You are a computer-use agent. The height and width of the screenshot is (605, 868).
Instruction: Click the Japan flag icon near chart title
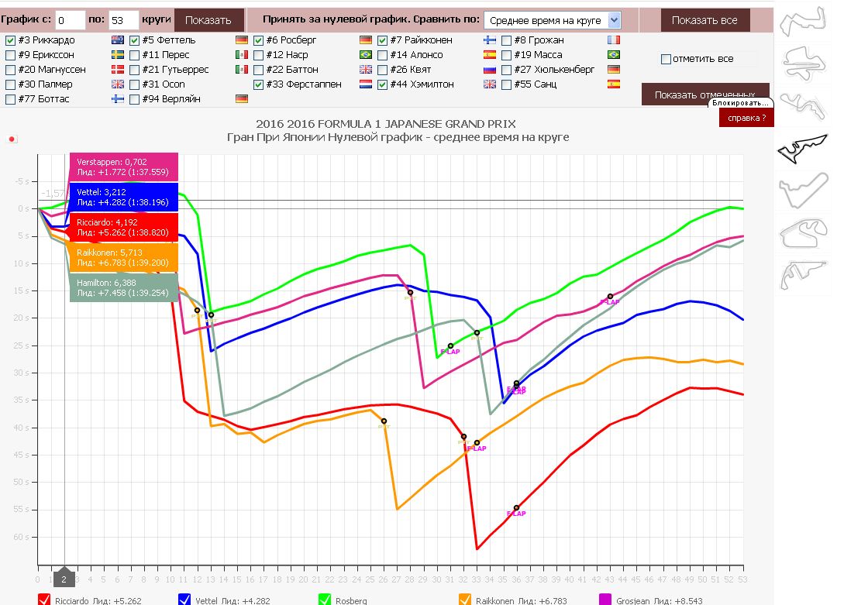click(12, 139)
